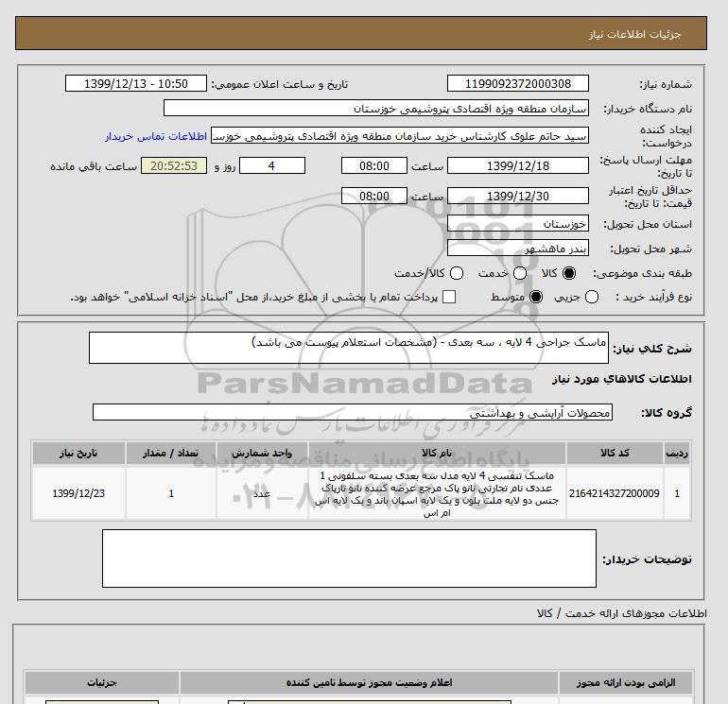Screen dimensions: 728x704
Task: Click the unit cell عدد
Action: pyautogui.click(x=262, y=493)
